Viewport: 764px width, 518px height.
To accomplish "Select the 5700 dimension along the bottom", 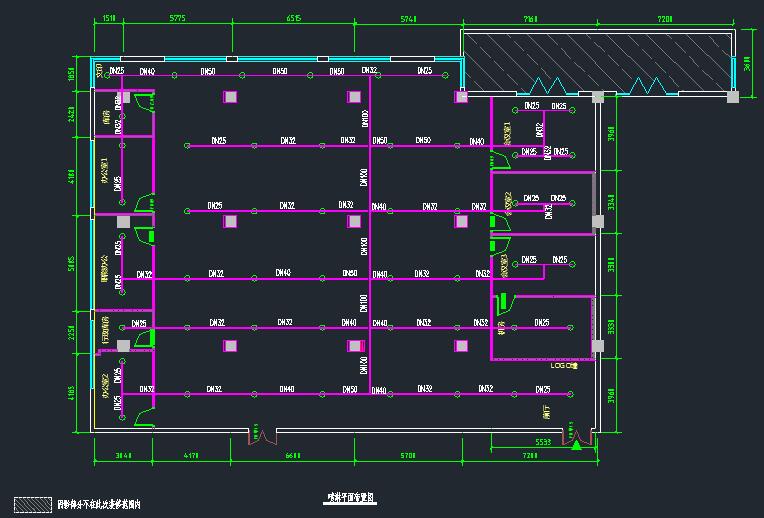I will (x=407, y=456).
